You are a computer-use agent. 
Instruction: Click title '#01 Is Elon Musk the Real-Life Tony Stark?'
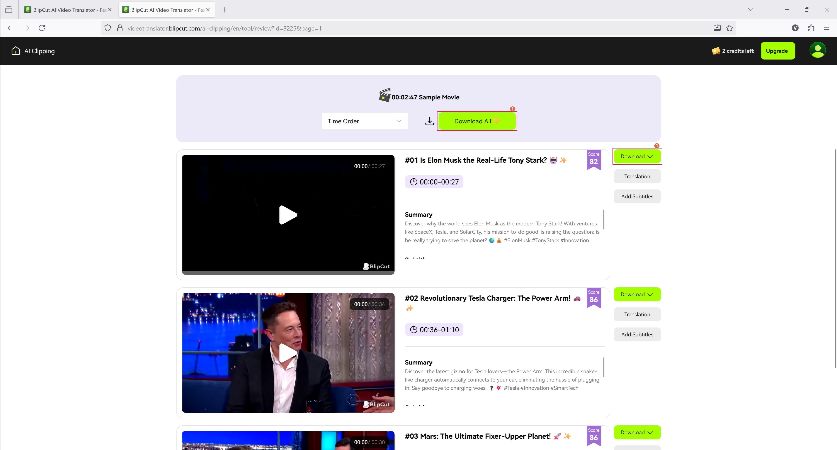point(476,160)
